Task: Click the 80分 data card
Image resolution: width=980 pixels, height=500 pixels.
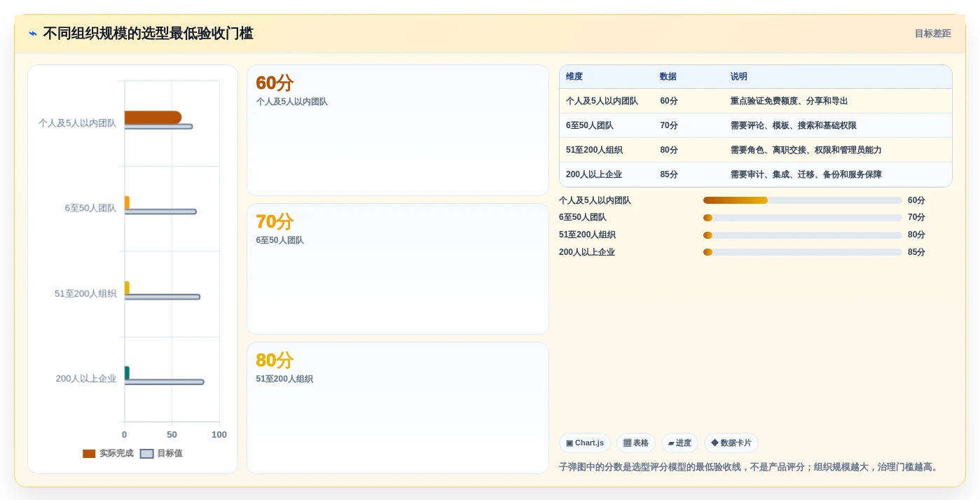Action: tap(398, 408)
